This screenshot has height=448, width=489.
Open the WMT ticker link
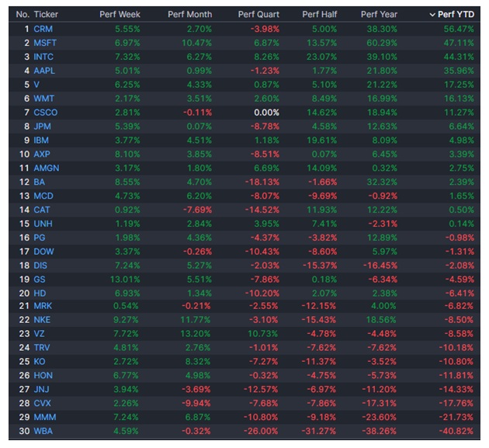click(x=44, y=99)
